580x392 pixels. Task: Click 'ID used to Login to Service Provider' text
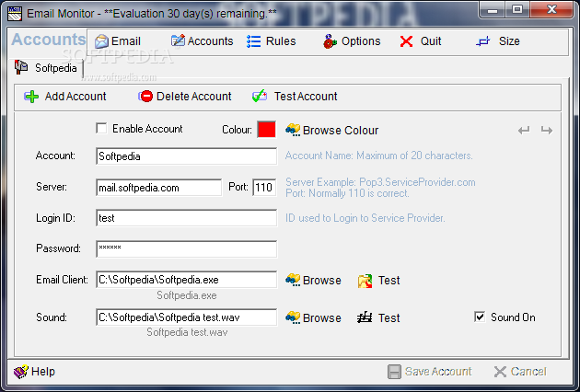(365, 218)
